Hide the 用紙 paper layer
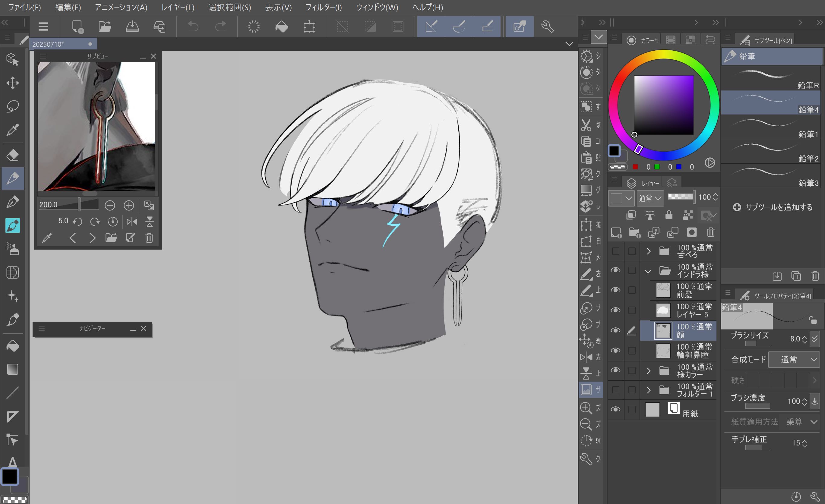This screenshot has height=504, width=825. click(615, 409)
